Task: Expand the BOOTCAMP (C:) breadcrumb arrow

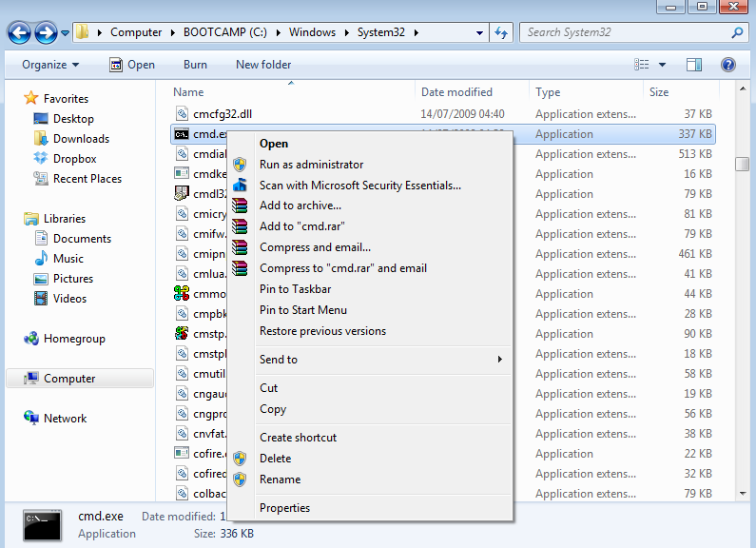Action: coord(279,32)
